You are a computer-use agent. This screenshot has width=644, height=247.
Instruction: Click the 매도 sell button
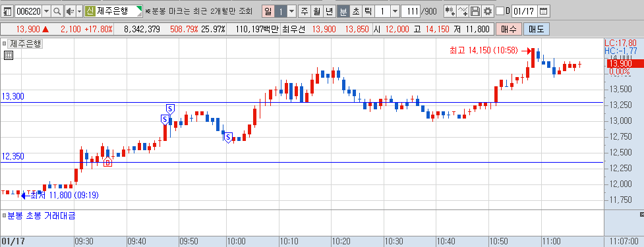[536, 29]
